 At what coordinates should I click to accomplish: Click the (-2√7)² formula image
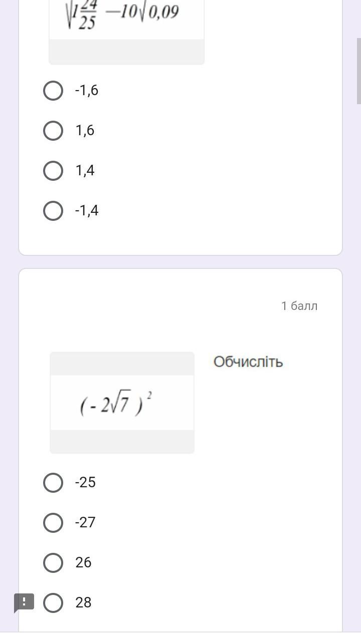[122, 403]
